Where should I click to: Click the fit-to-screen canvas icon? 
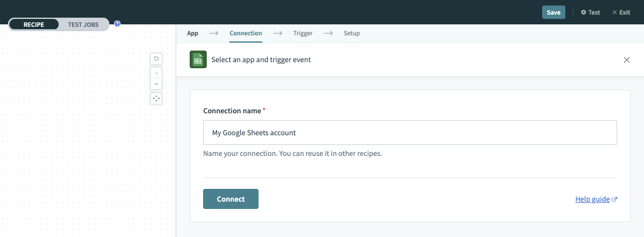click(x=156, y=99)
